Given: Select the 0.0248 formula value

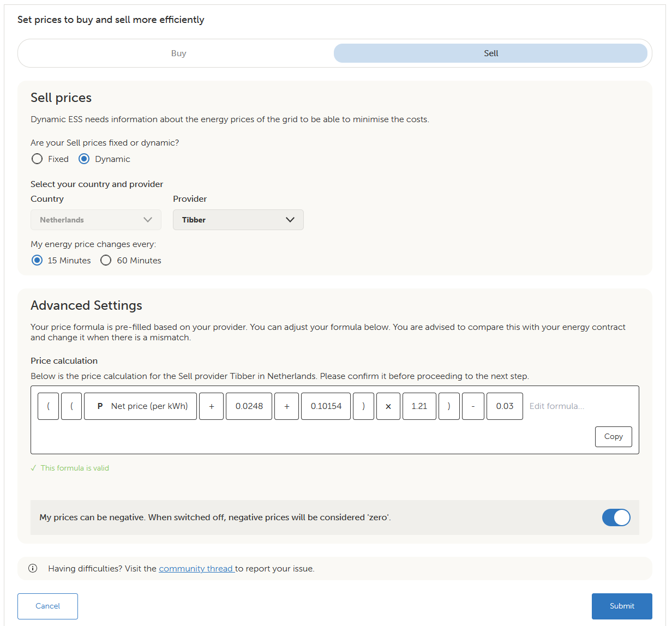Looking at the screenshot, I should pos(249,406).
